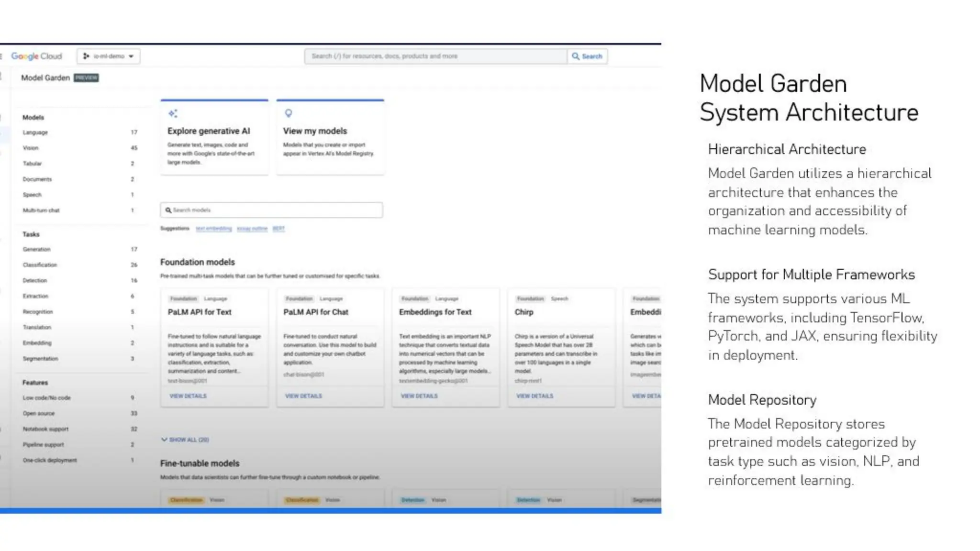
Task: Click the Explore generative AI sparkle icon
Action: coord(173,113)
